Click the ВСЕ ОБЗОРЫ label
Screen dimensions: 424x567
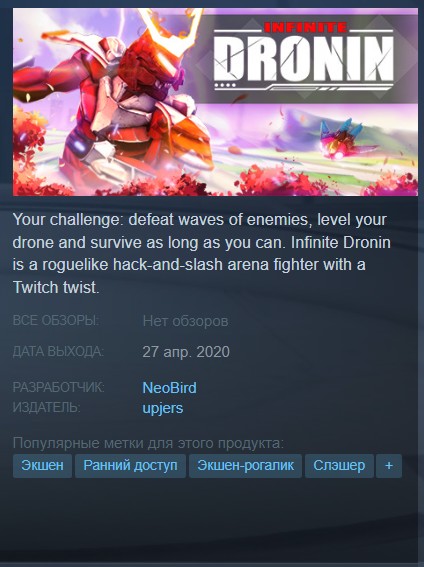56,321
